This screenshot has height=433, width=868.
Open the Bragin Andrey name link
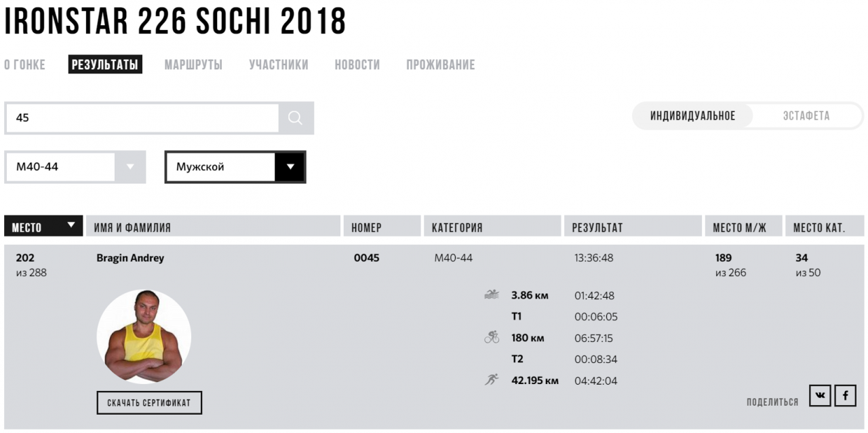[130, 258]
